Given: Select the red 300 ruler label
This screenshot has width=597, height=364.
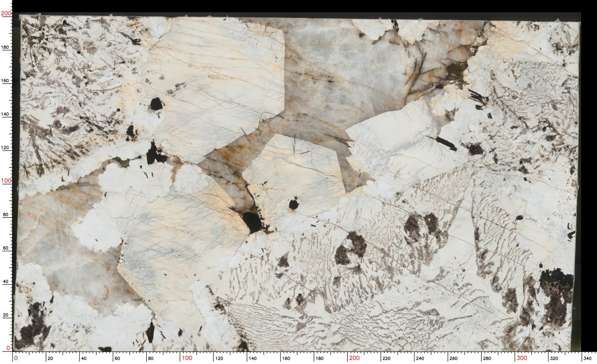Looking at the screenshot, I should (522, 358).
